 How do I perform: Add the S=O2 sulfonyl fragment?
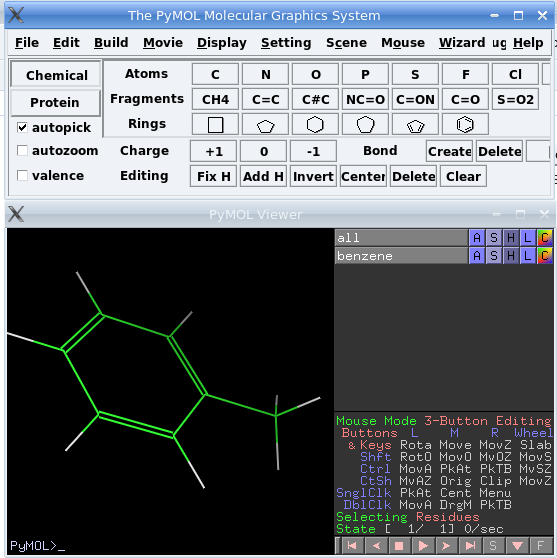pos(515,99)
